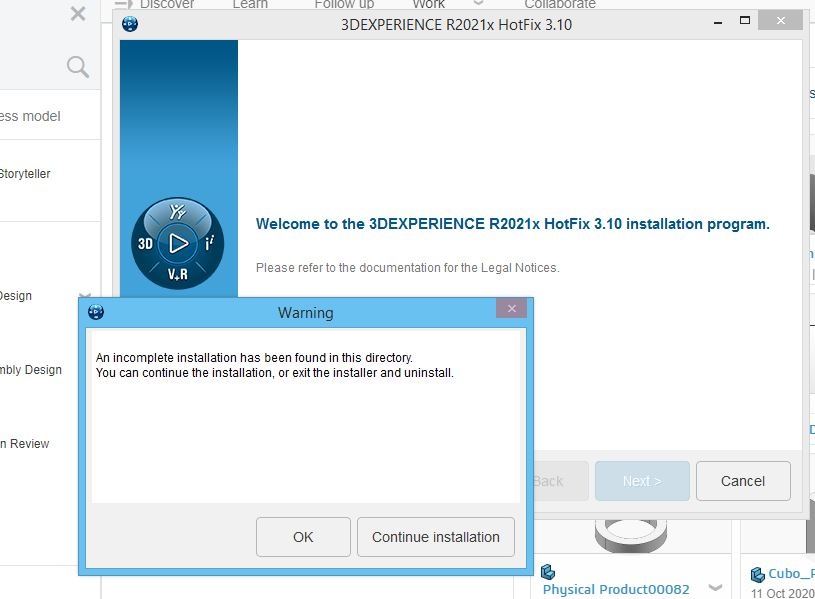The image size is (815, 599).
Task: Close the HotFix installer window
Action: [x=781, y=20]
